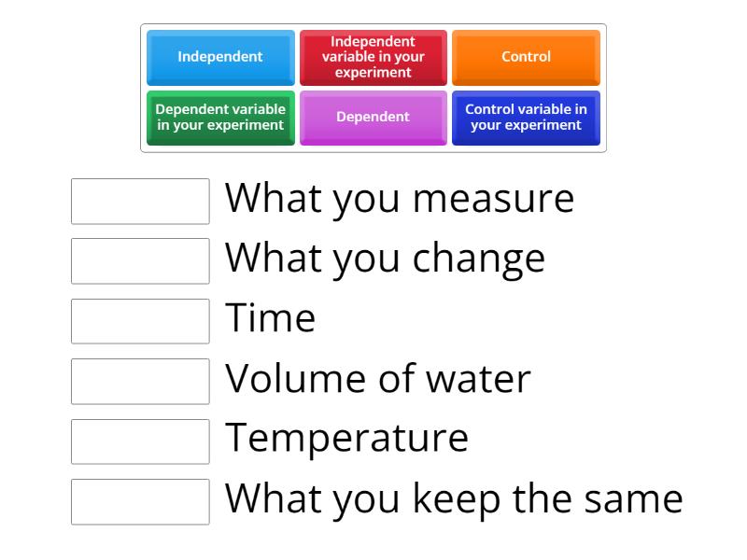Click the first tile in the top row of the word bank

coord(220,57)
